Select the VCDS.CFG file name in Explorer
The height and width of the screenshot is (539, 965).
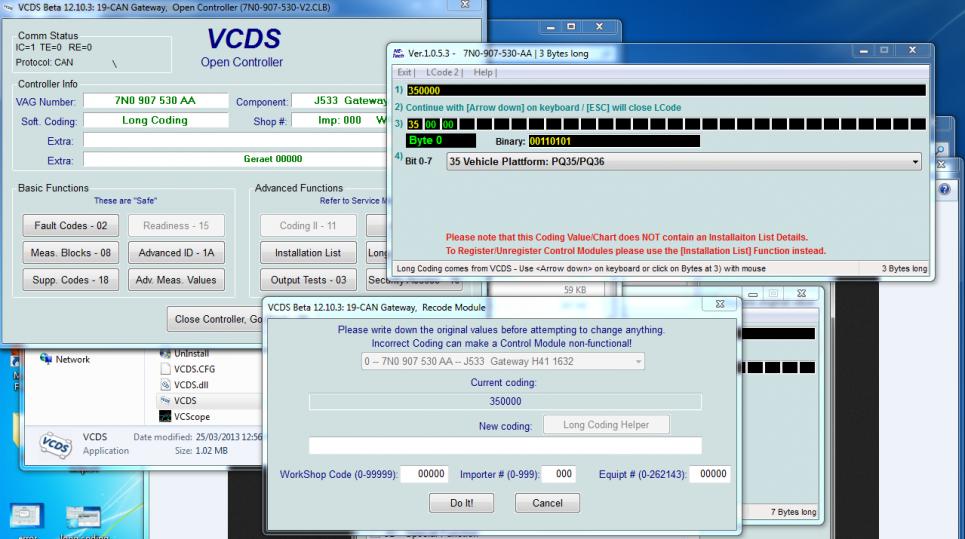(x=194, y=369)
